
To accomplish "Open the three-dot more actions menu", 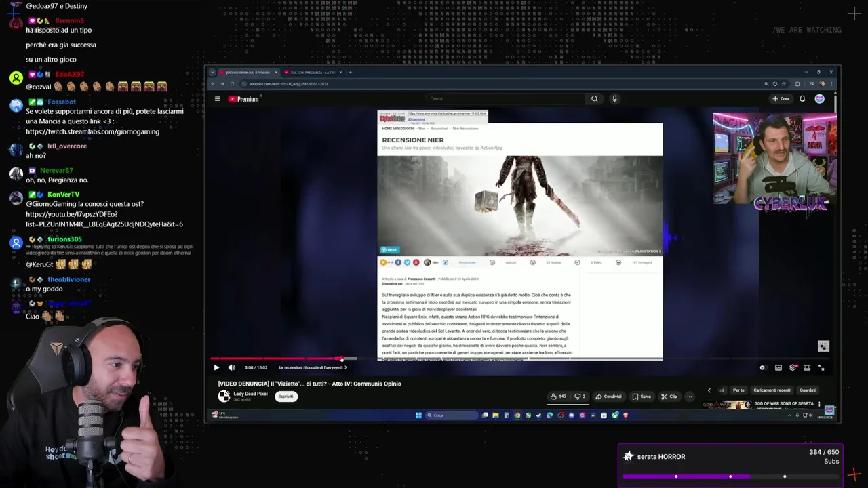I will point(690,396).
